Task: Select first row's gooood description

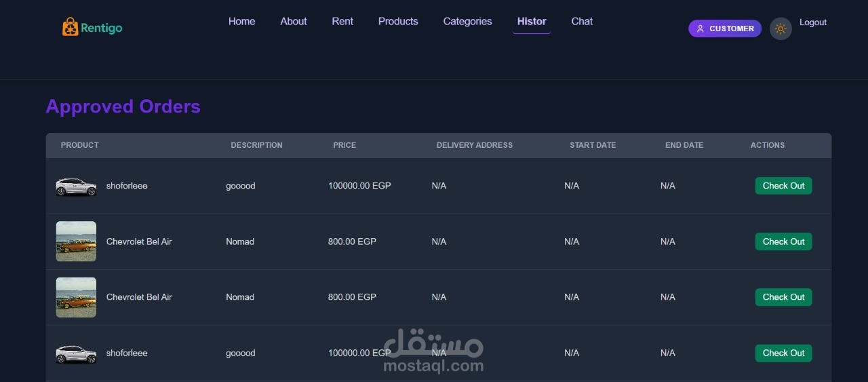Action: pos(241,186)
